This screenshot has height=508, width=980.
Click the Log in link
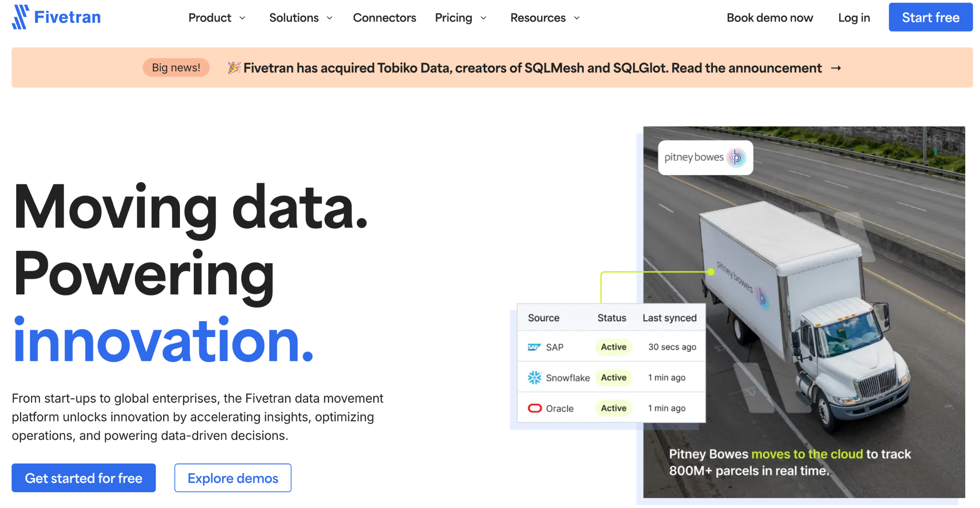click(x=854, y=18)
